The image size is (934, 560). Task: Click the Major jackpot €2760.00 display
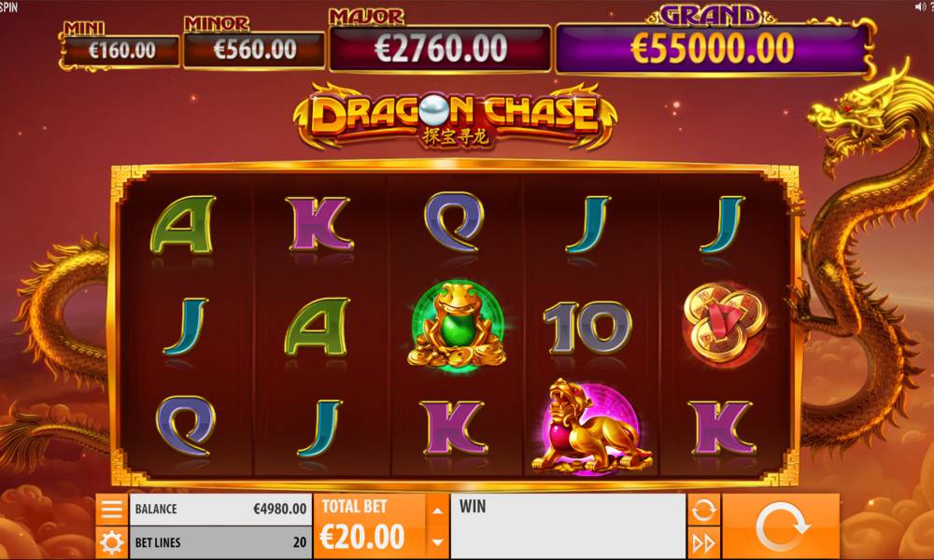(x=440, y=49)
